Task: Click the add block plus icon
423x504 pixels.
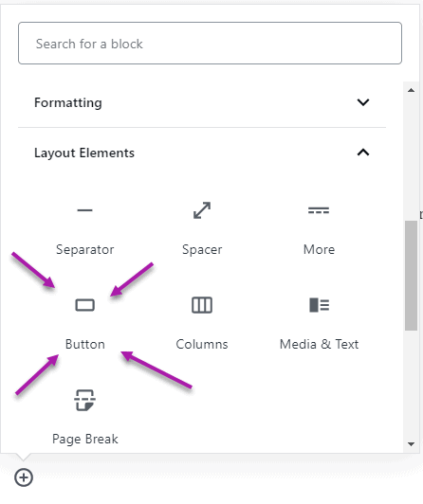Action: click(x=24, y=477)
